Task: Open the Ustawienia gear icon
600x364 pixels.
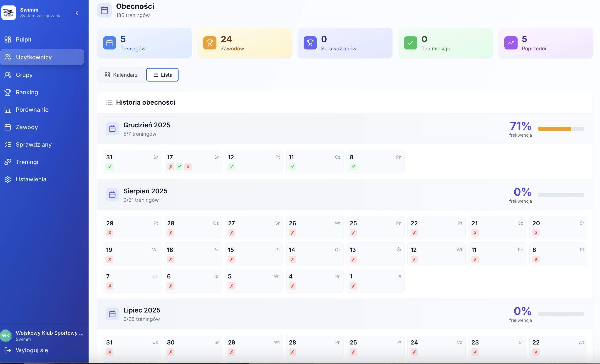Action: click(x=8, y=179)
